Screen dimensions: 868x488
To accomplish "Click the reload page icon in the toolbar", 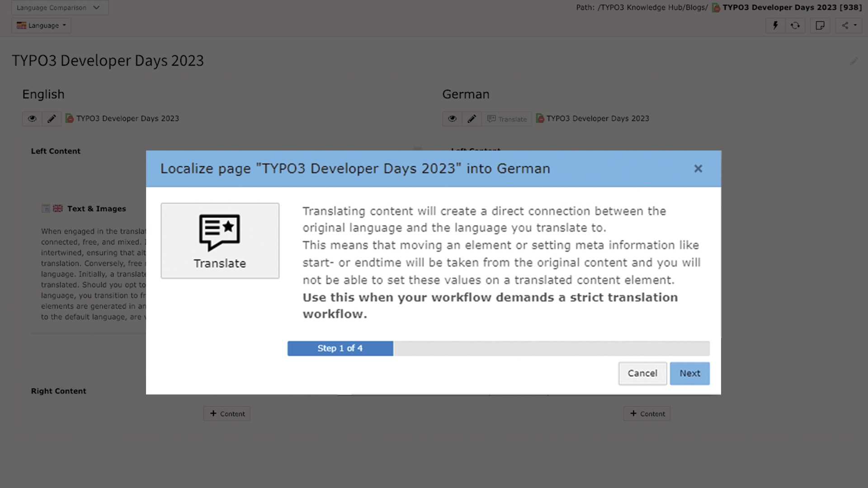I will (x=796, y=25).
